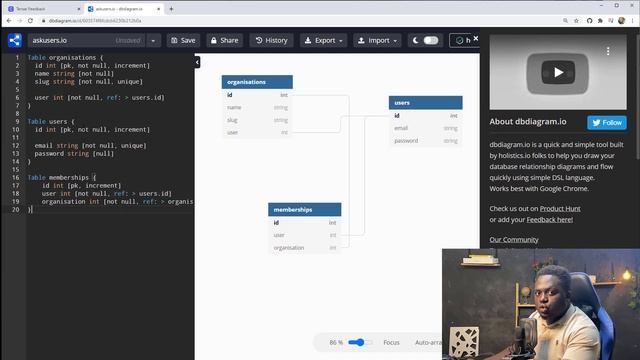View the diagram History
The width and height of the screenshot is (640, 360).
[271, 40]
